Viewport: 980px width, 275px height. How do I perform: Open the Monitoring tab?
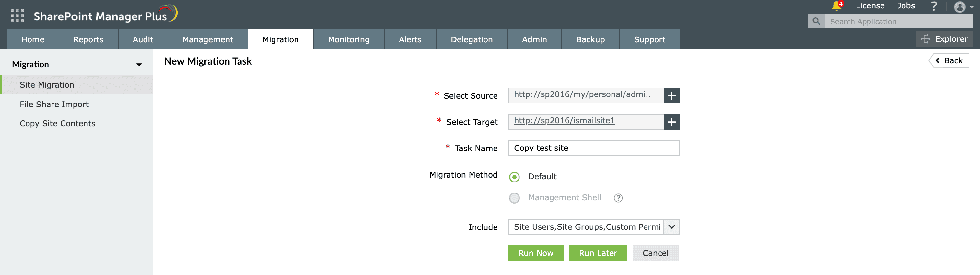348,39
